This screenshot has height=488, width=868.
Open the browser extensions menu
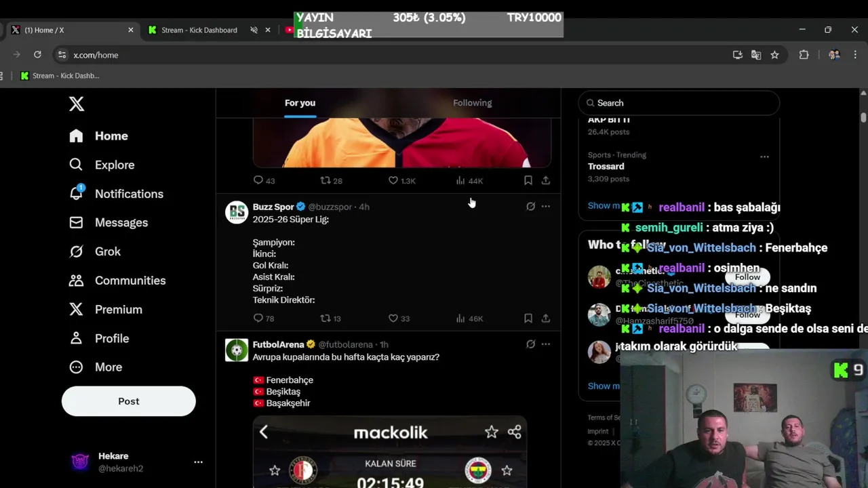804,55
